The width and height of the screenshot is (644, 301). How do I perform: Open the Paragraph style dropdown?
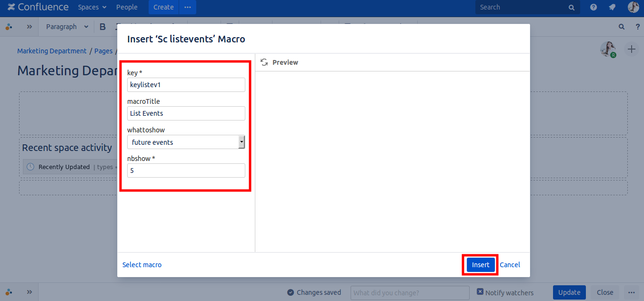pyautogui.click(x=67, y=27)
